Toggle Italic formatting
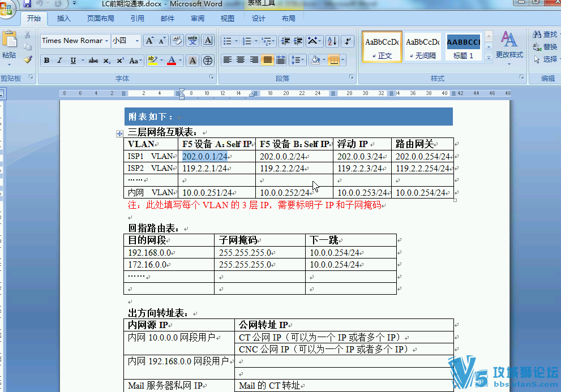 pos(60,61)
